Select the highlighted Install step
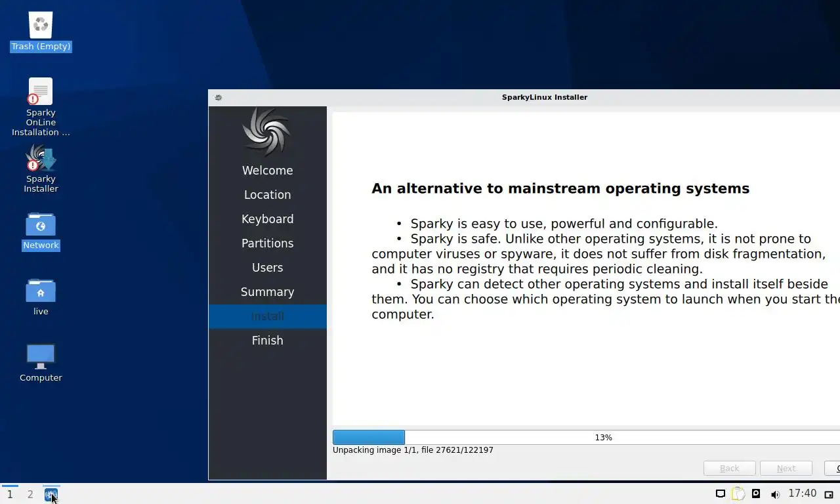The width and height of the screenshot is (840, 504). coord(267,316)
